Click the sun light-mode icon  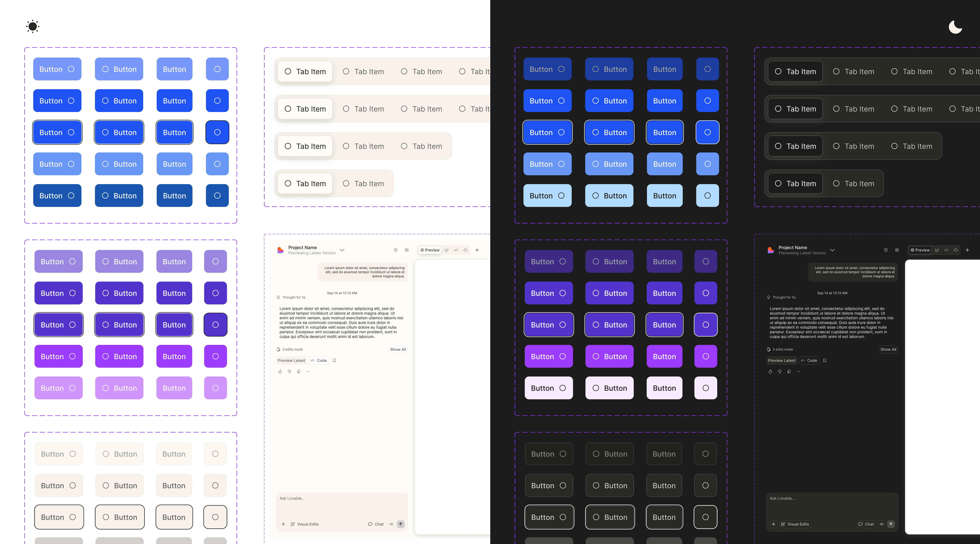click(x=33, y=27)
